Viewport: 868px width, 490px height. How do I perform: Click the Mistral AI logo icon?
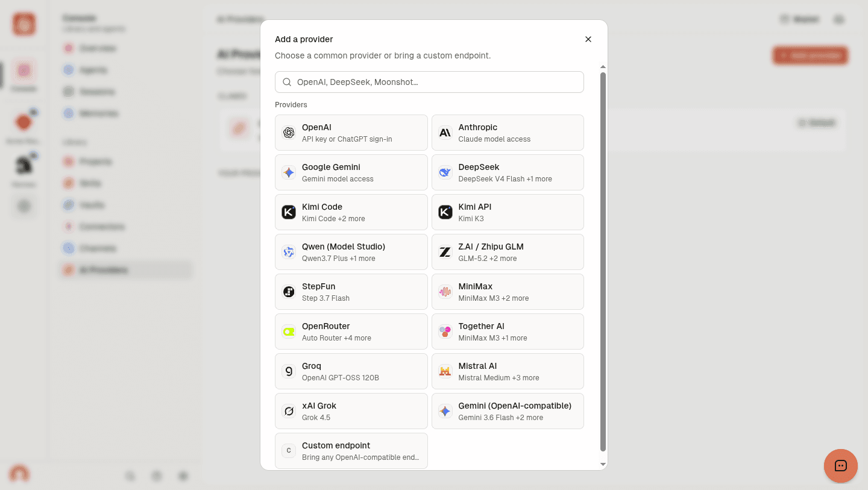pyautogui.click(x=445, y=371)
